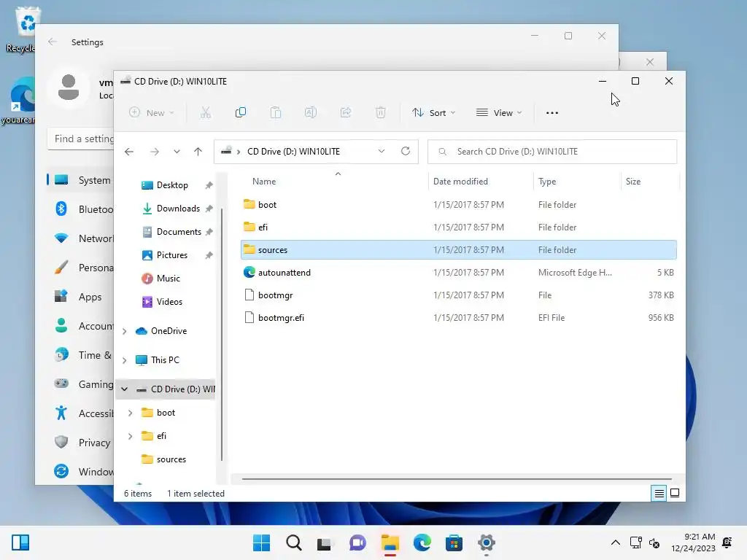The width and height of the screenshot is (747, 560).
Task: Open the Chat app on taskbar
Action: pyautogui.click(x=357, y=542)
